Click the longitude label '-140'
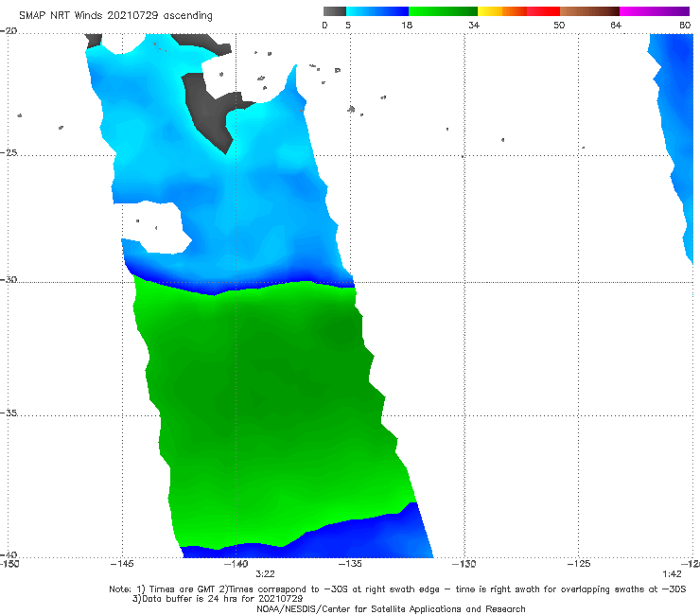Screen dimensions: 700x615 pyautogui.click(x=236, y=564)
